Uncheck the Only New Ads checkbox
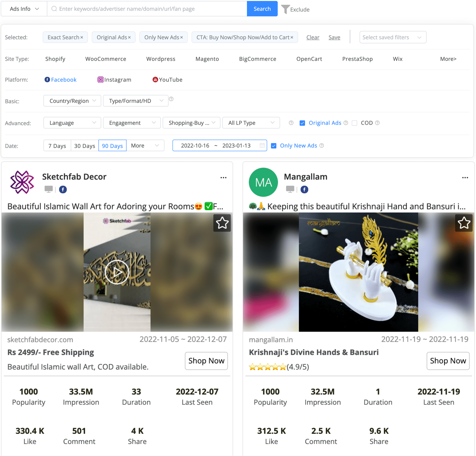The image size is (476, 456). 273,146
